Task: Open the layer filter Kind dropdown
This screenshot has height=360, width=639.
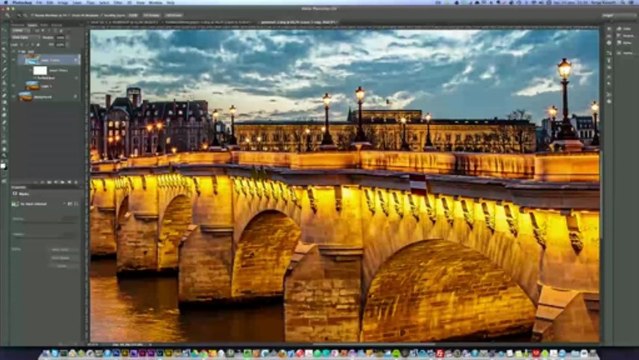Action: [20, 31]
